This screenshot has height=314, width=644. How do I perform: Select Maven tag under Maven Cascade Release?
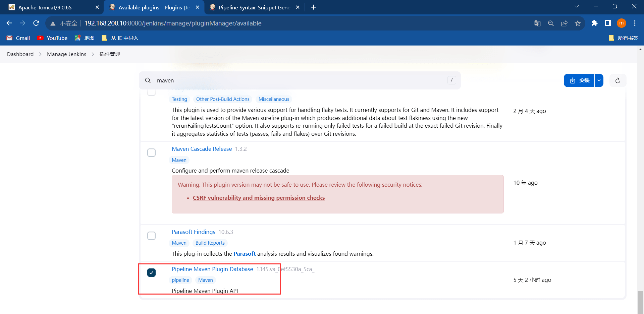[x=179, y=160]
